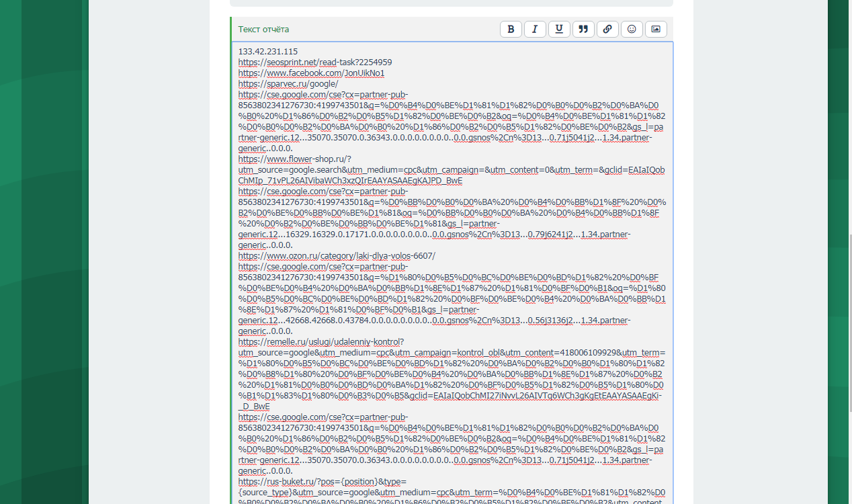
Task: Insert an image using picture icon
Action: click(656, 30)
